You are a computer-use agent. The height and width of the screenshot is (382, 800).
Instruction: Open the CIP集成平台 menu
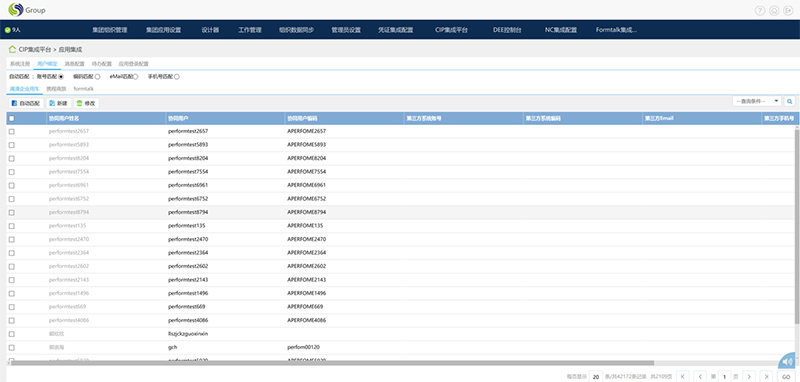452,30
